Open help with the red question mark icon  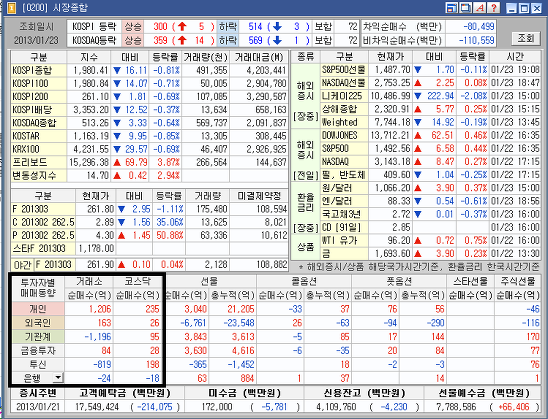tap(493, 8)
